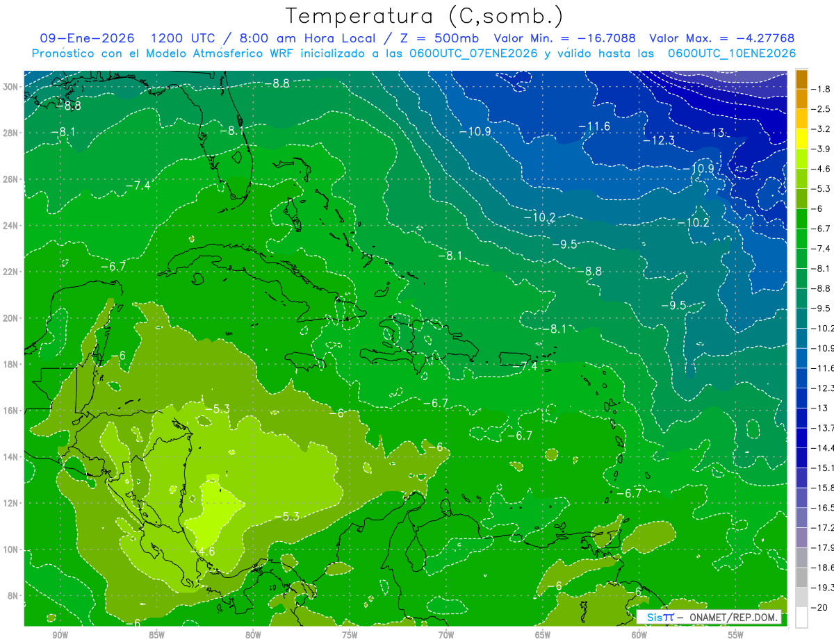Pick the yellow swatch between -3.2 and -3.9

(x=802, y=139)
